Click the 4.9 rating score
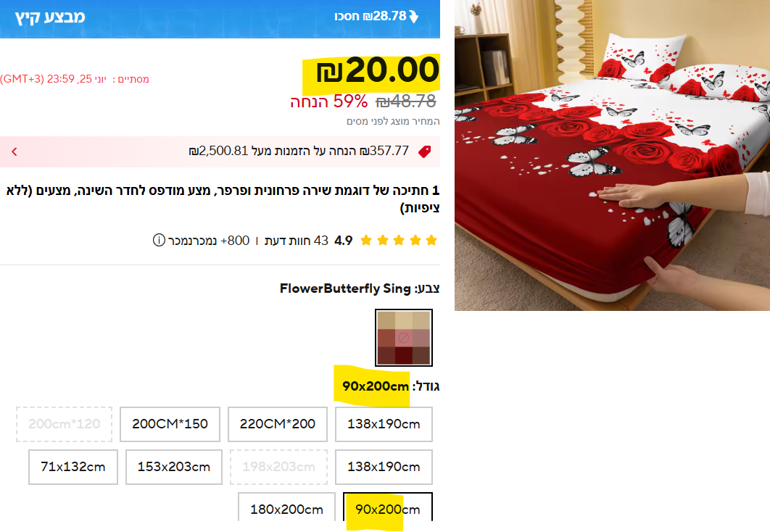This screenshot has height=532, width=770. click(343, 241)
